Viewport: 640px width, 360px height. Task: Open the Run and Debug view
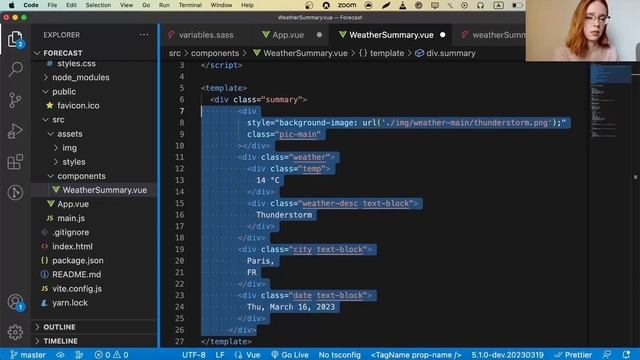point(15,131)
